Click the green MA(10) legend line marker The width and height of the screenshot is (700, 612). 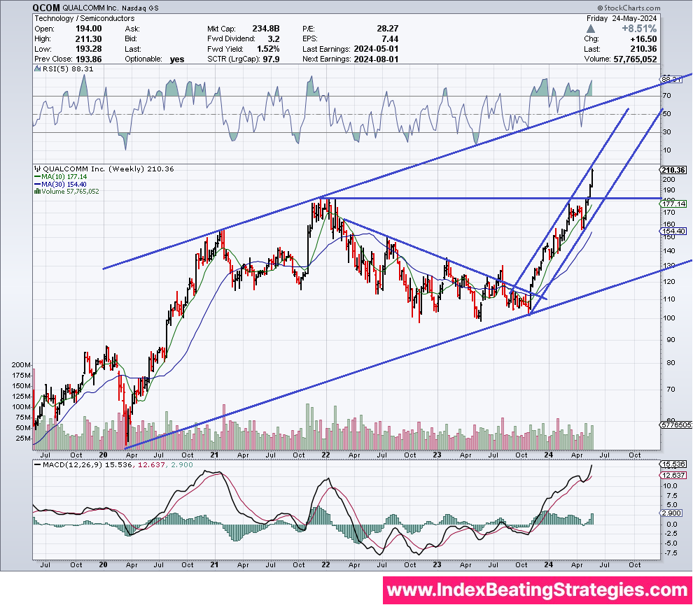point(38,177)
